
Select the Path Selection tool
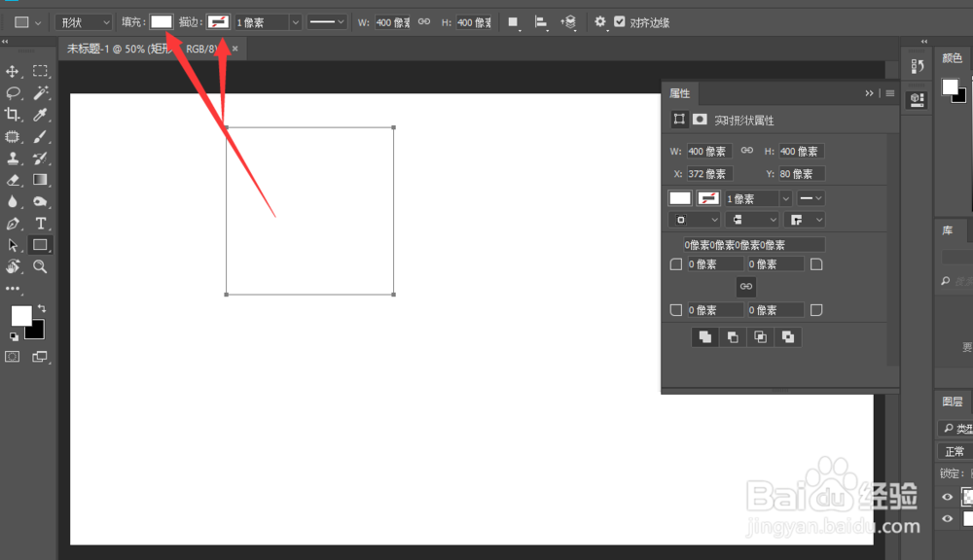pos(12,245)
